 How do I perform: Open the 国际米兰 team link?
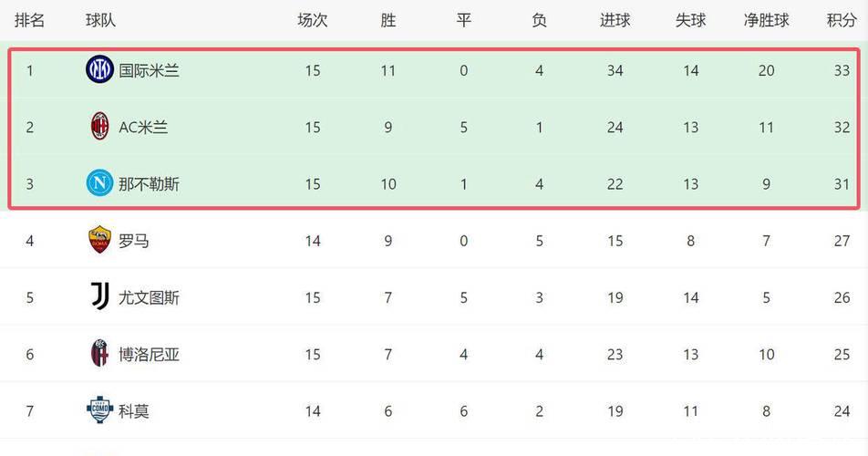[149, 70]
